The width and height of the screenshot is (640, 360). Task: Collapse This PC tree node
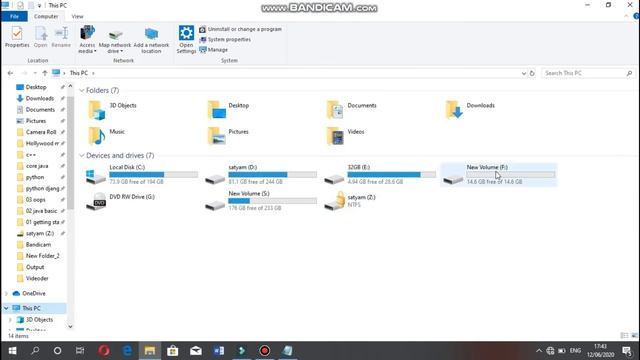point(7,308)
